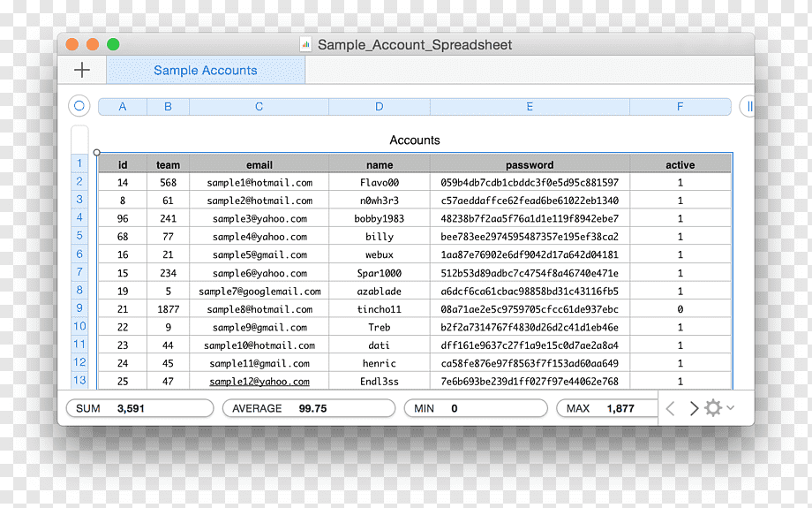The height and width of the screenshot is (508, 812).
Task: Select the name cell Flavo00
Action: click(x=380, y=183)
